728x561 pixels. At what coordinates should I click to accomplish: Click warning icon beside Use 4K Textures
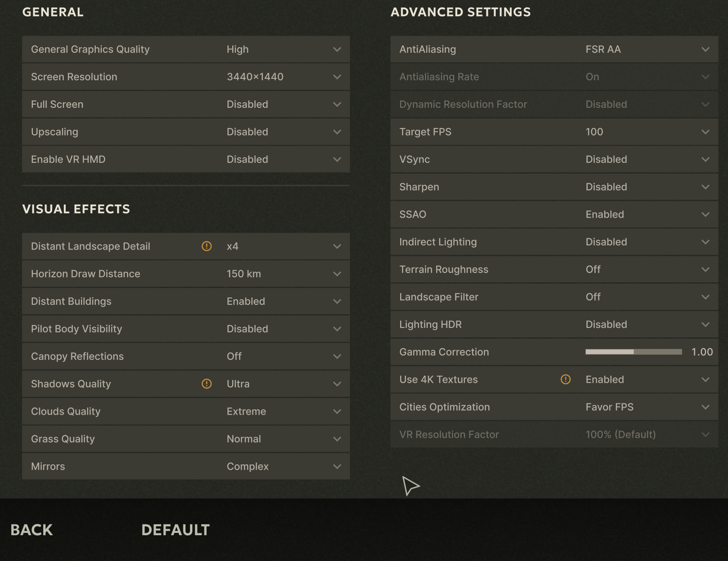click(x=566, y=379)
